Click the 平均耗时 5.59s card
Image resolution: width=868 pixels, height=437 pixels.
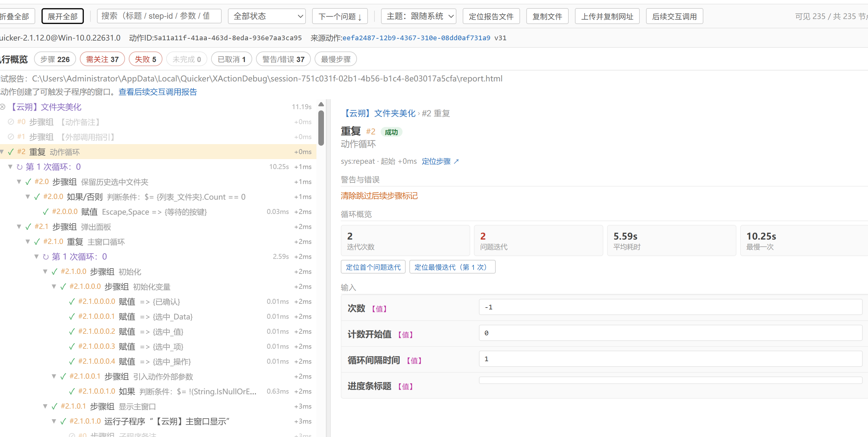tap(671, 241)
